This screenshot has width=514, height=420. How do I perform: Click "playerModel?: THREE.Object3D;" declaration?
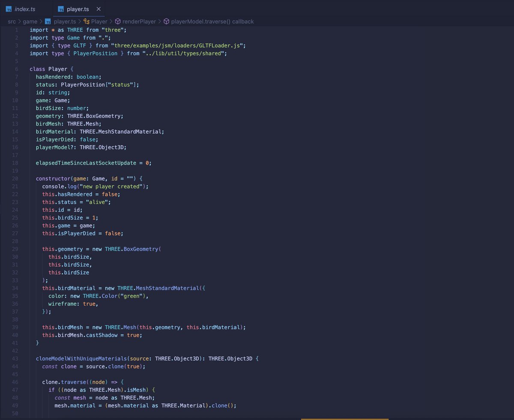(81, 147)
